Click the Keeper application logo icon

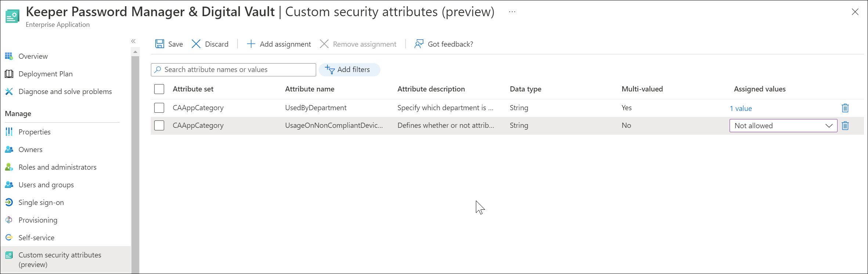(x=12, y=17)
